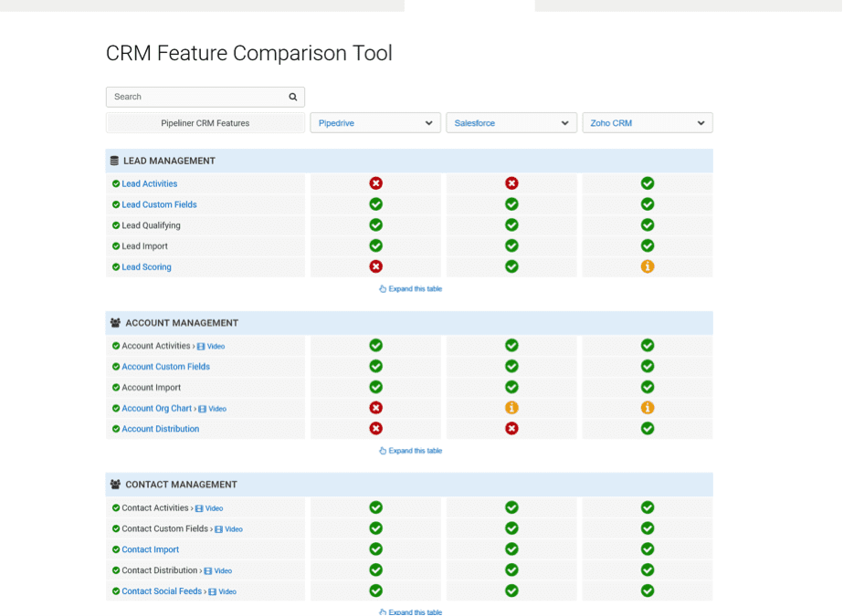Open the Lead Custom Fields link
Screen dimensions: 843x616
pos(159,205)
